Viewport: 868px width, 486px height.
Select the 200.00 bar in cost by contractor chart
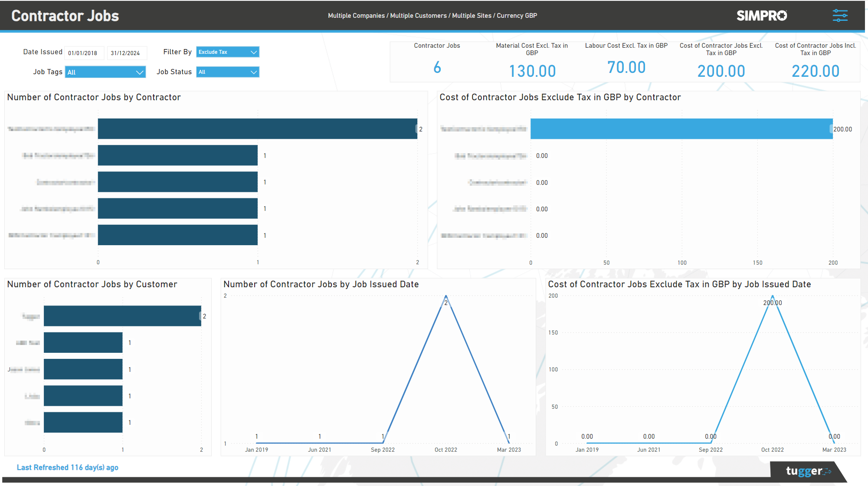pyautogui.click(x=681, y=129)
